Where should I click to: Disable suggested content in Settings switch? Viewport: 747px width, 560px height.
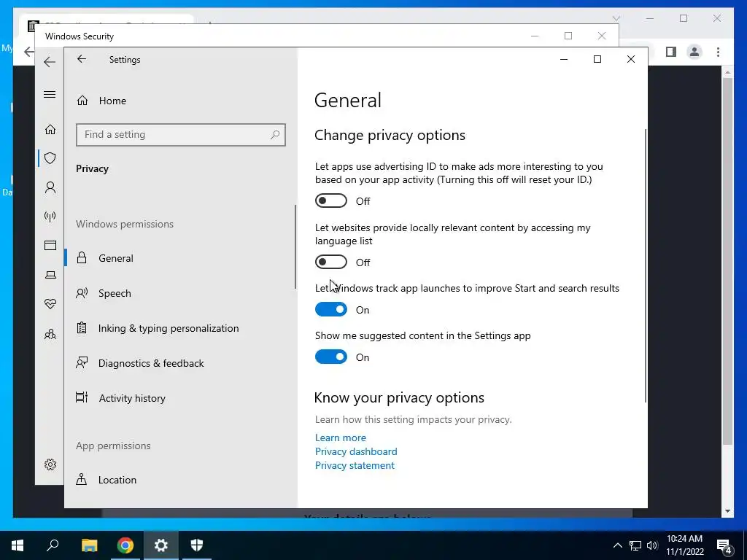click(x=330, y=357)
